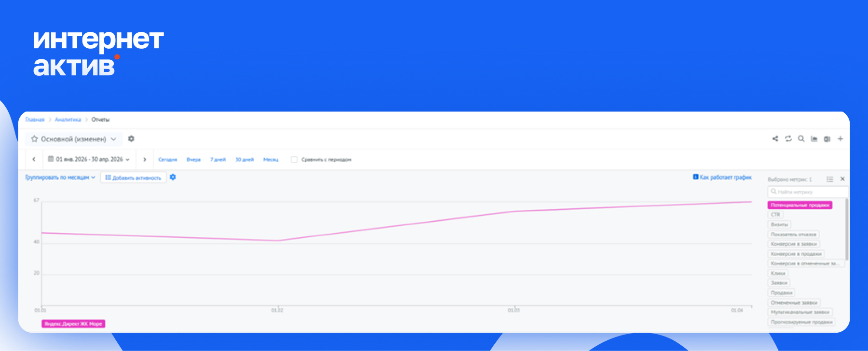Close the metrics selection panel
Screen dimensions: 868x351
point(842,179)
